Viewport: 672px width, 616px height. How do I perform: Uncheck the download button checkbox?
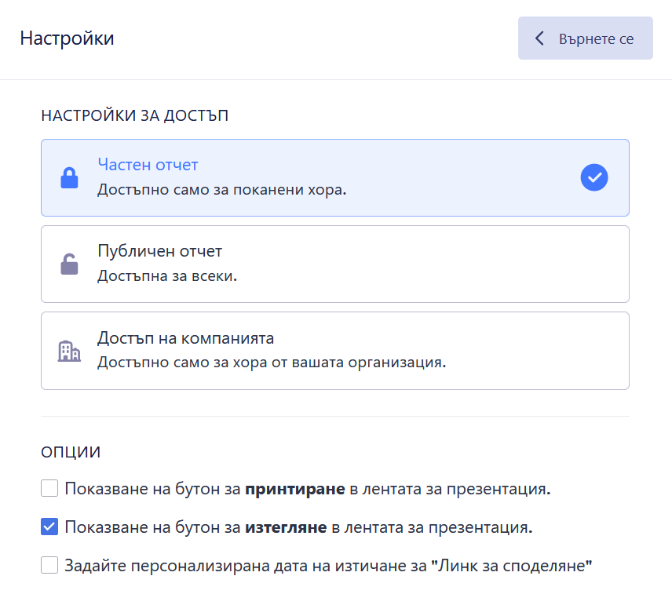tap(50, 527)
